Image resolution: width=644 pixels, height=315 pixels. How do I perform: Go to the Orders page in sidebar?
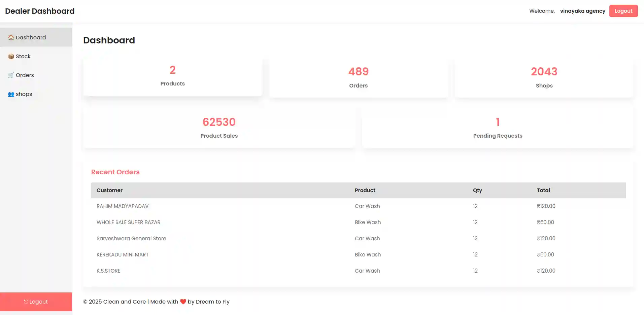point(25,75)
